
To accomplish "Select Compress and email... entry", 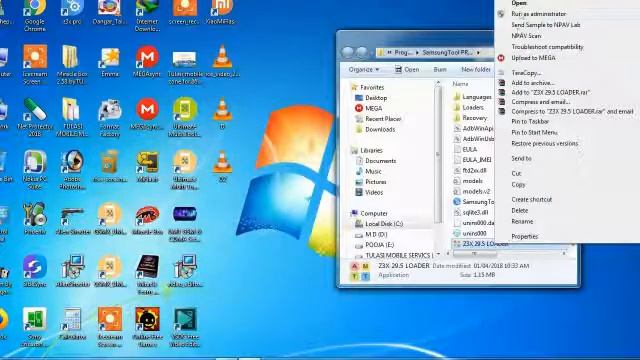I will [540, 102].
